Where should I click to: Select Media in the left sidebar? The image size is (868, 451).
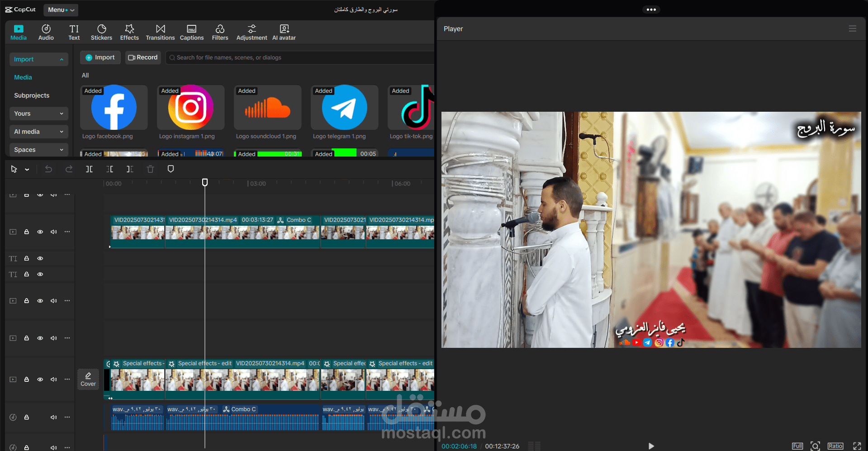click(x=23, y=77)
